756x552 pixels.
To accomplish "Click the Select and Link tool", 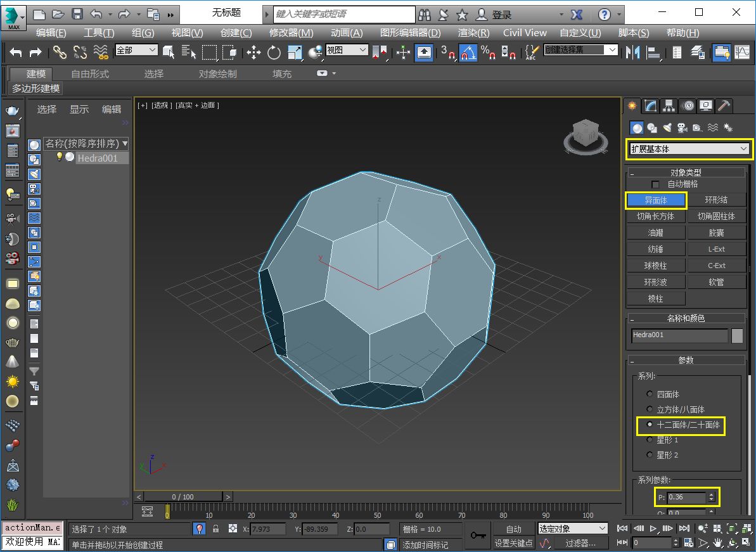I will pyautogui.click(x=60, y=52).
